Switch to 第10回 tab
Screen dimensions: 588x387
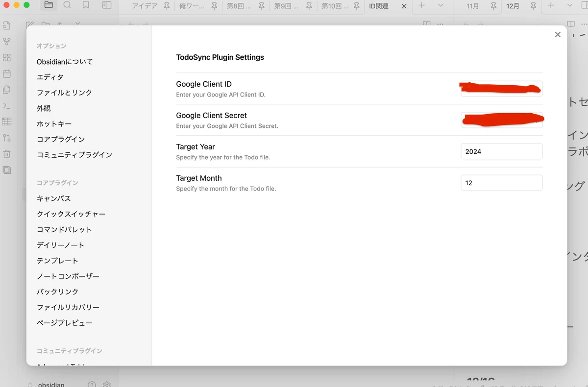[x=335, y=6]
